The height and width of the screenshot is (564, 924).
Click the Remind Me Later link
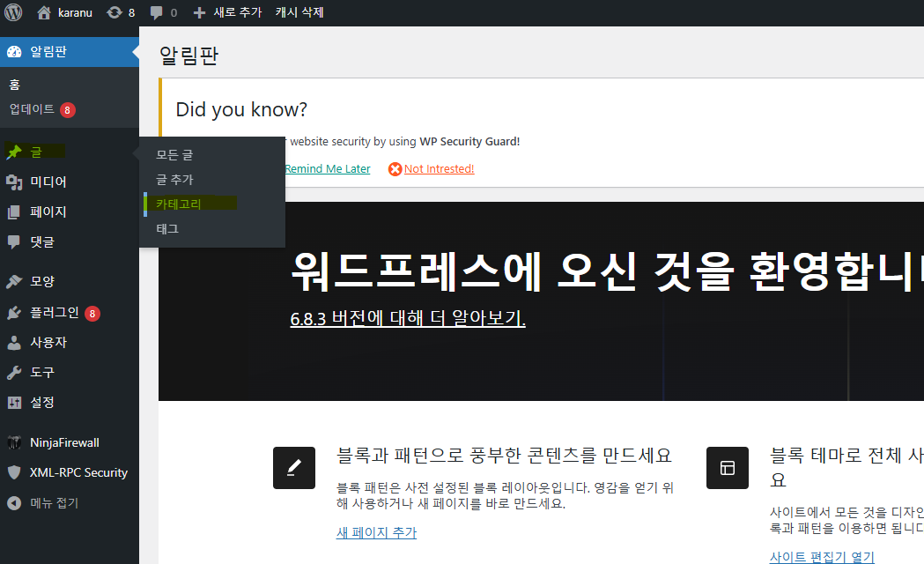click(328, 169)
